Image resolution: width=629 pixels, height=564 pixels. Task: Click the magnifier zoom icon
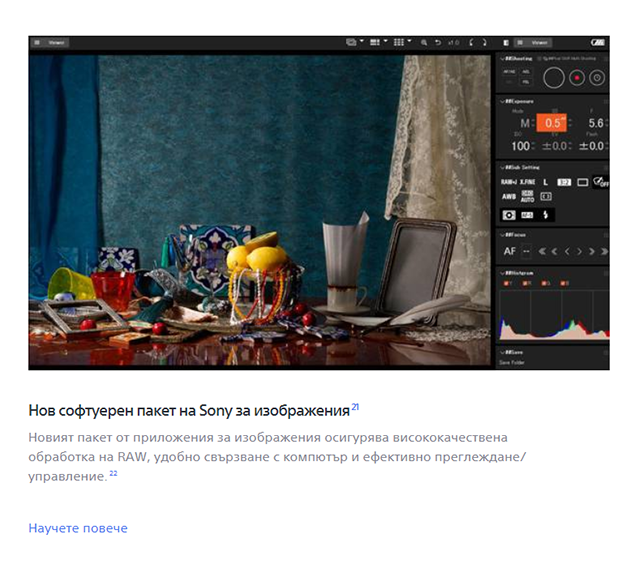424,43
